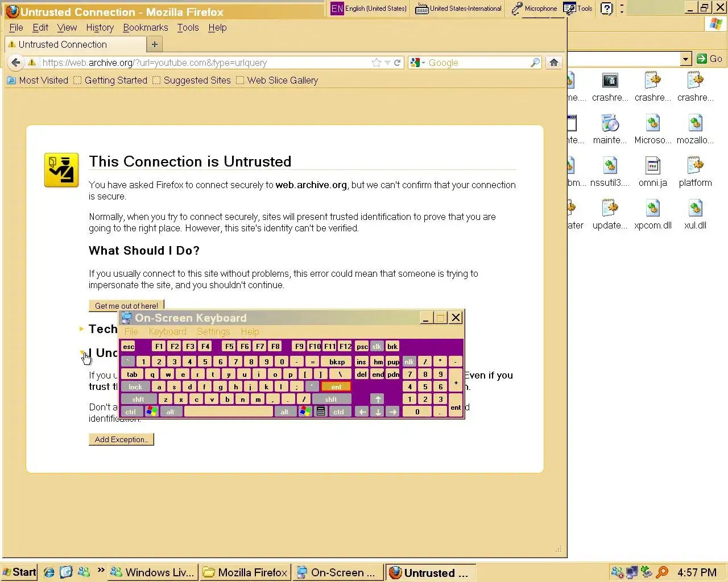
Task: Open the omni.ja file icon
Action: click(x=652, y=172)
